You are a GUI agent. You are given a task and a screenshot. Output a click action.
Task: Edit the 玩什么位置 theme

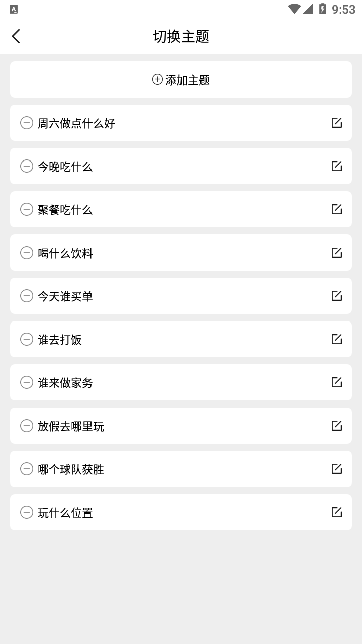pyautogui.click(x=336, y=512)
